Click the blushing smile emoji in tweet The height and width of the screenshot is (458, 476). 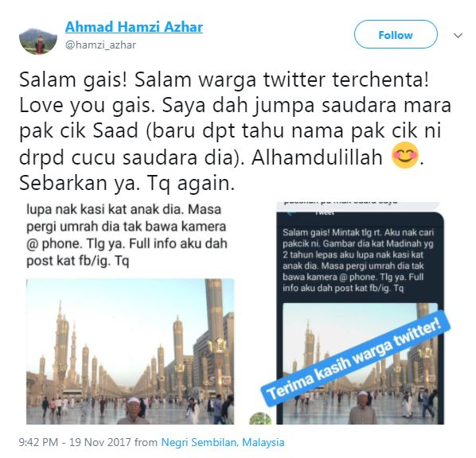[405, 155]
